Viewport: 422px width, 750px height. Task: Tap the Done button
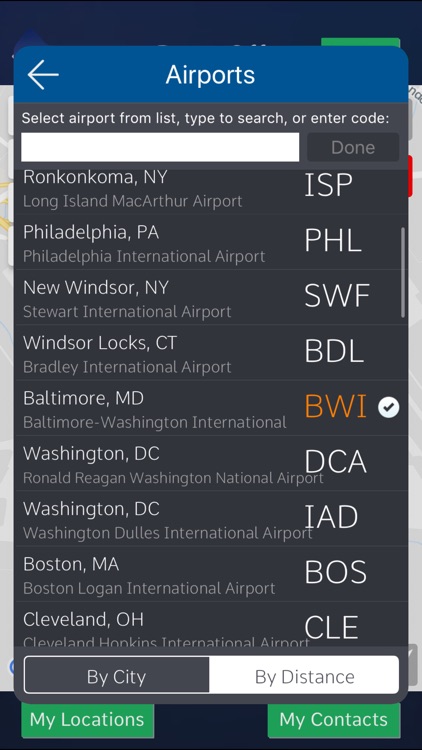[353, 147]
